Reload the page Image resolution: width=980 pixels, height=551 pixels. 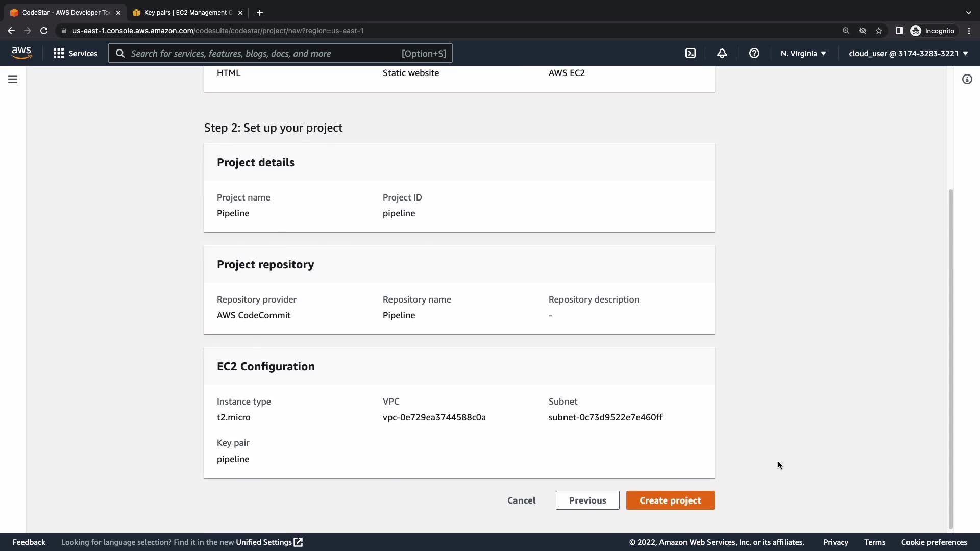(44, 31)
